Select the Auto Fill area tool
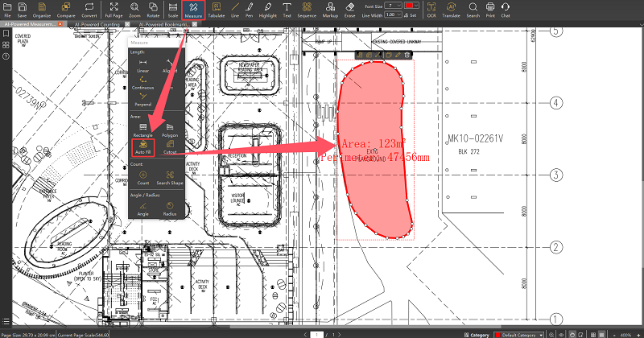Image resolution: width=644 pixels, height=338 pixels. (142, 146)
